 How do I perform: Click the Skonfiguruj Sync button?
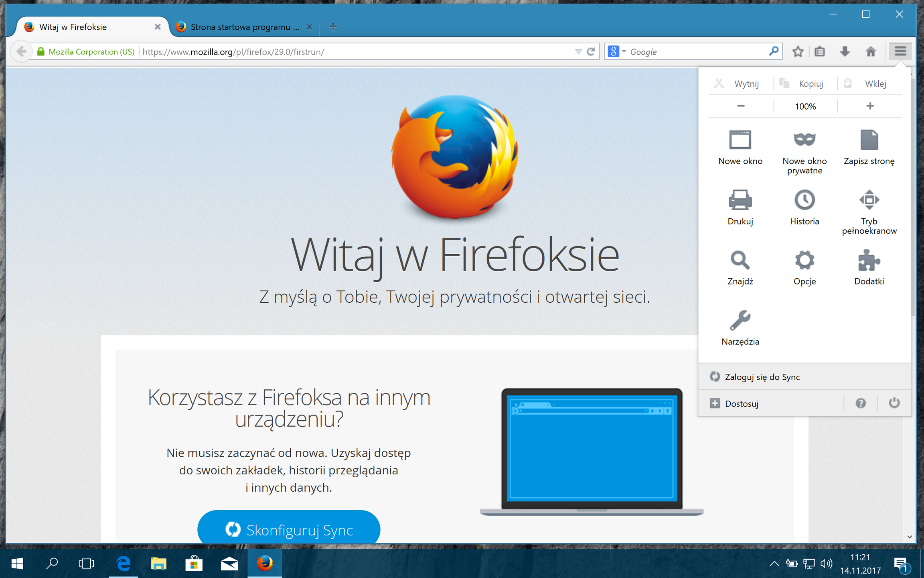pos(288,529)
